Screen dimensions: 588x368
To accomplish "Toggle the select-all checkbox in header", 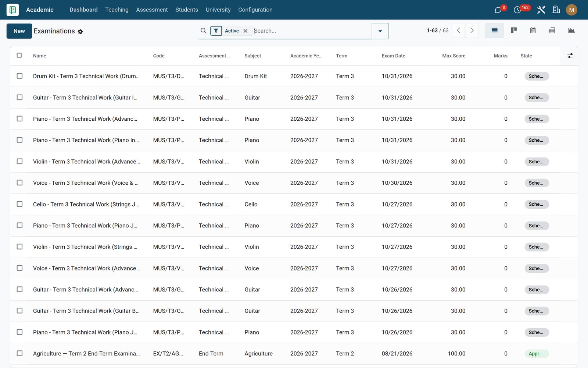I will pos(19,55).
